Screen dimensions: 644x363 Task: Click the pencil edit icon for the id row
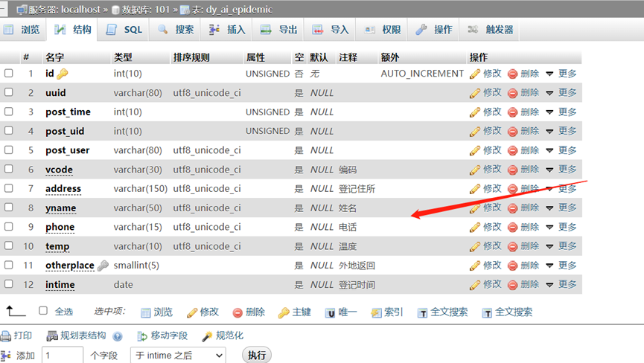tap(475, 74)
